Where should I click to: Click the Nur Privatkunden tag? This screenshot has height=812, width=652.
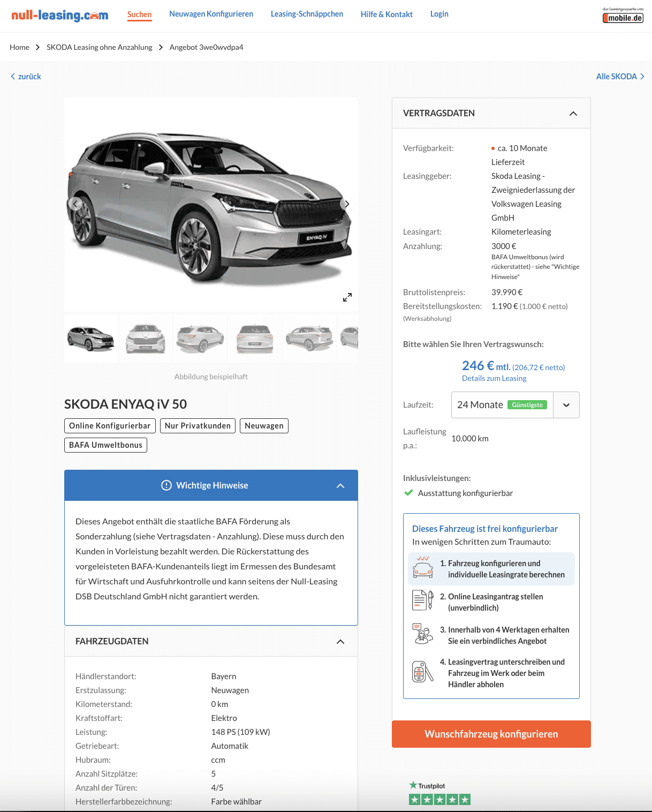click(198, 426)
